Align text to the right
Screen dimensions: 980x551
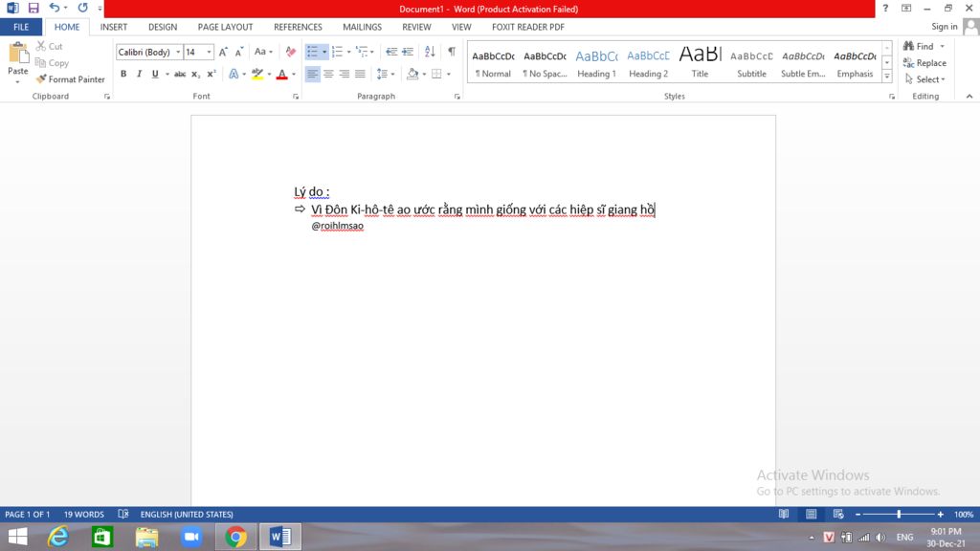point(344,74)
